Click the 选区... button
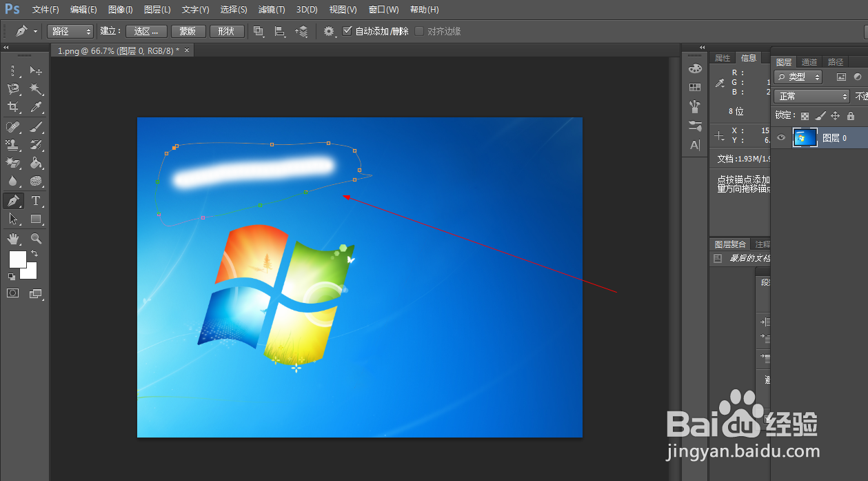This screenshot has width=868, height=481. pyautogui.click(x=147, y=31)
